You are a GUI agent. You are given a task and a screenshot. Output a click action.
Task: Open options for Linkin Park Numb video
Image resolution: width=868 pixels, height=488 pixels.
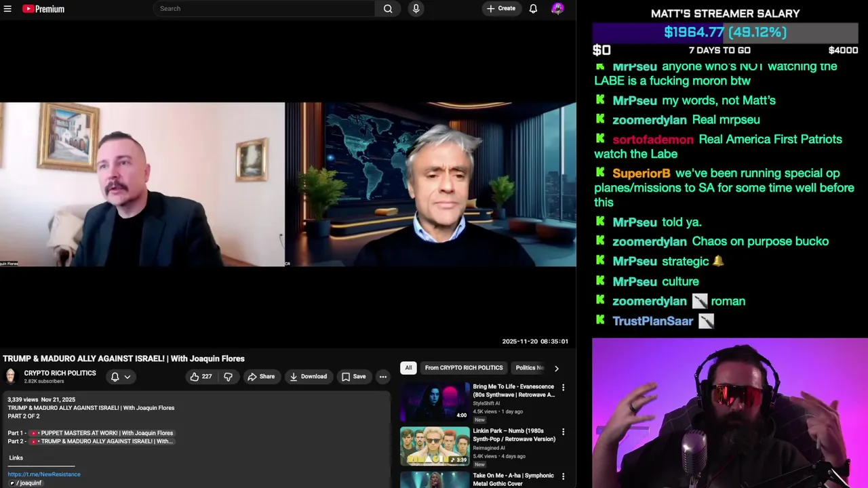[563, 432]
